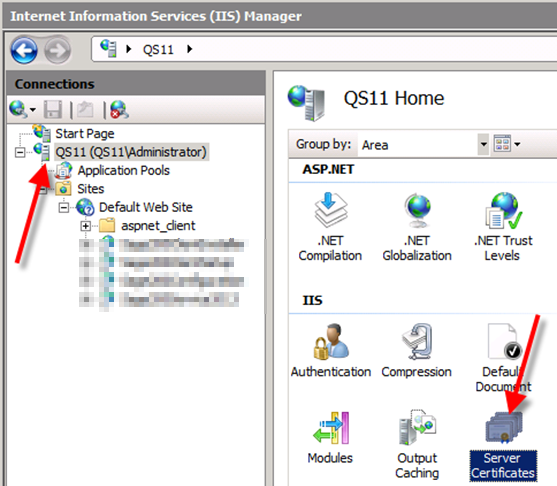Open .NET Trust Levels feature
This screenshot has height=486, width=557.
click(x=503, y=227)
